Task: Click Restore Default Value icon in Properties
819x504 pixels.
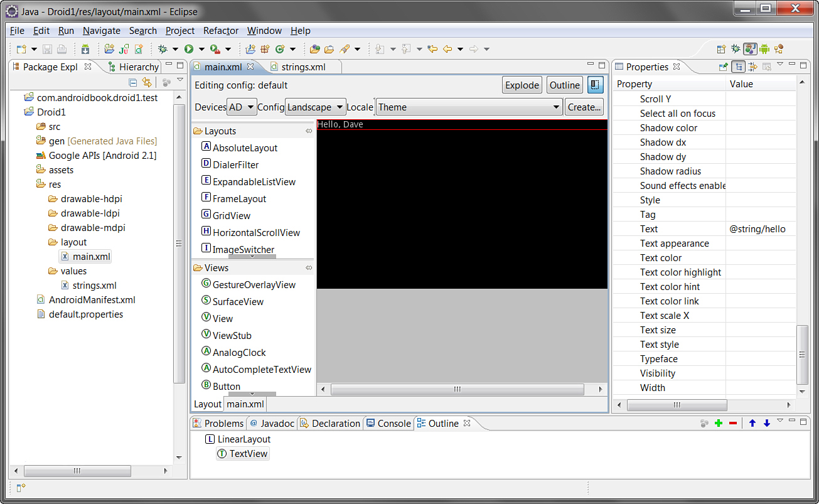Action: (766, 67)
